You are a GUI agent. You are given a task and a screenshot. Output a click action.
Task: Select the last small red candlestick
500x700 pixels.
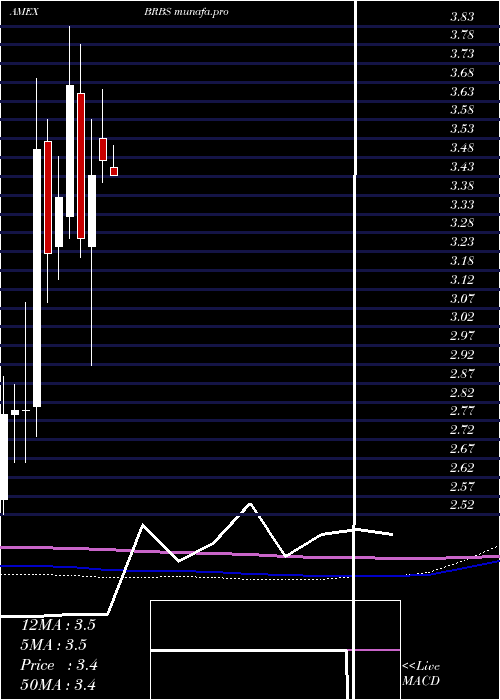tap(114, 171)
